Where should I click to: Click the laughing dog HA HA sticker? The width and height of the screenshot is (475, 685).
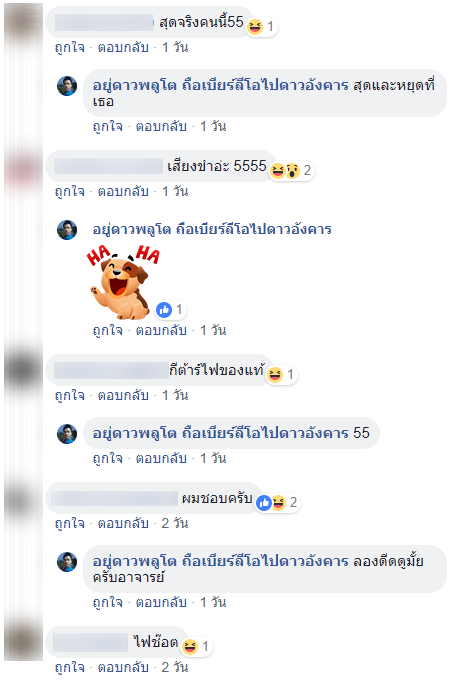click(123, 282)
